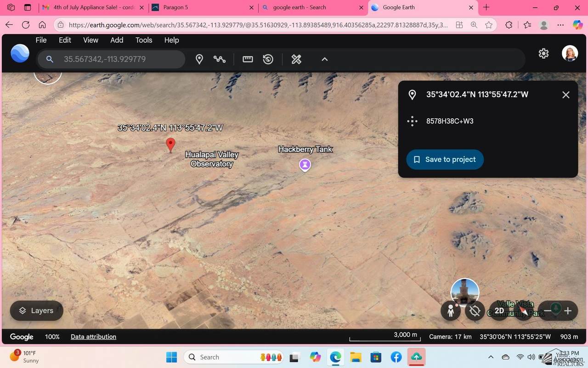Click the Earth search field showing 35.567342,-113.929779

click(x=111, y=59)
